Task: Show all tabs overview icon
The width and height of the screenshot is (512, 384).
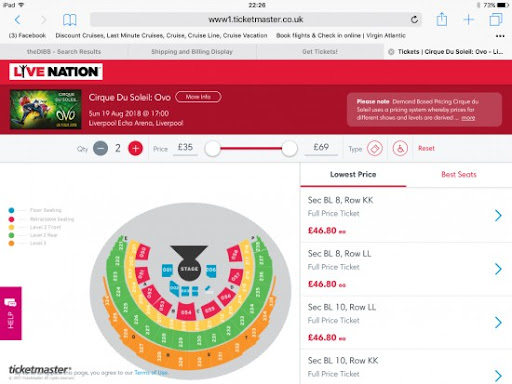Action: point(496,20)
